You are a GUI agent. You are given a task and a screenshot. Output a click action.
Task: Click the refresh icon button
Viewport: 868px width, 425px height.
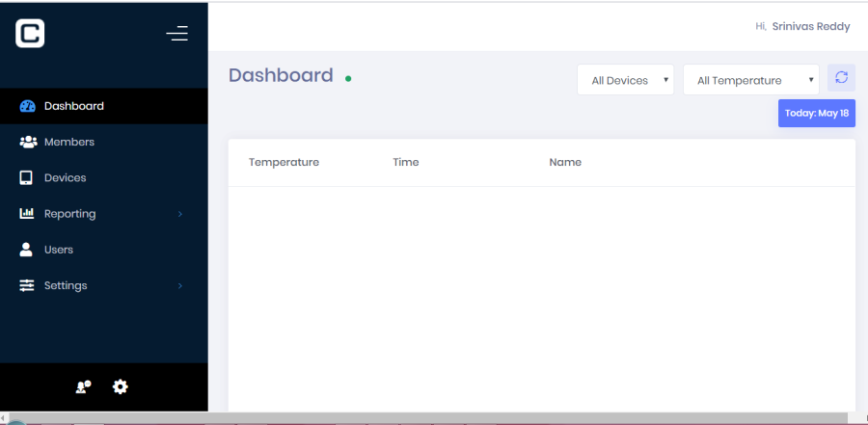(x=841, y=77)
